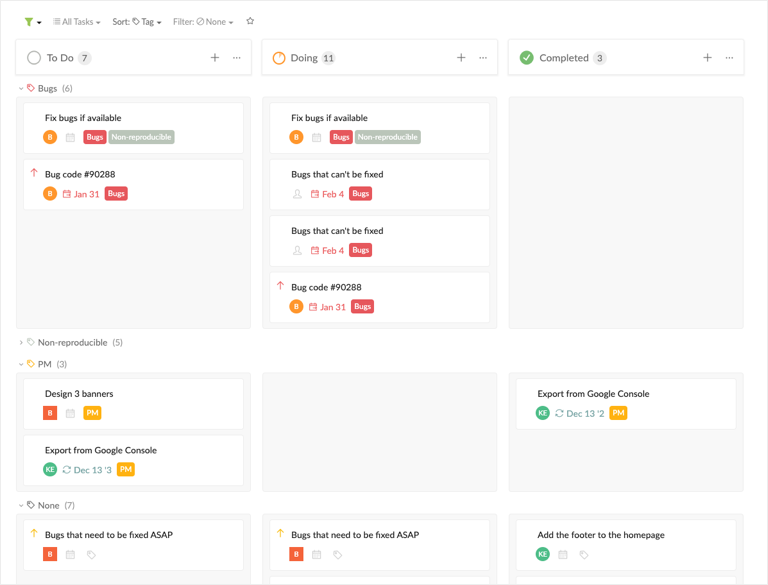
Task: Set date on To Do Bugs need fixed ASAP card
Action: tap(71, 555)
